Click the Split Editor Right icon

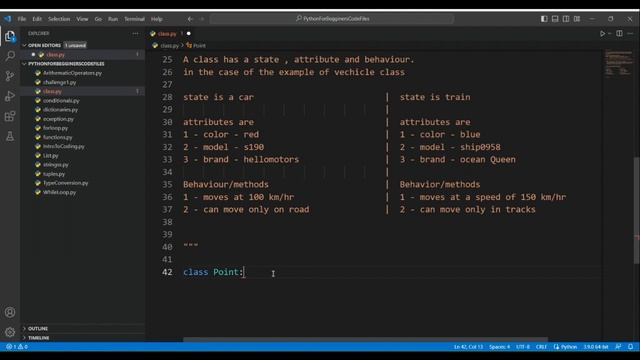coord(619,33)
